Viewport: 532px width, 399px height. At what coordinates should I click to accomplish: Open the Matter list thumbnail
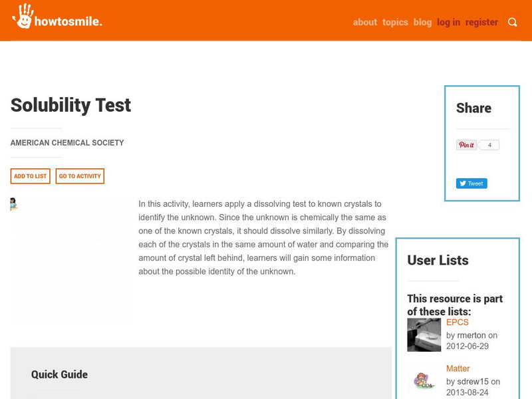(x=424, y=381)
